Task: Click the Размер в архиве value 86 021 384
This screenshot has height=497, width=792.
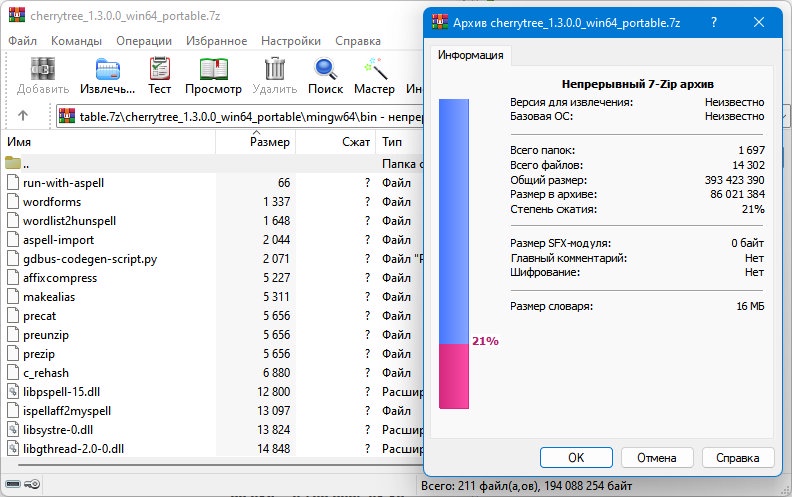Action: (737, 194)
